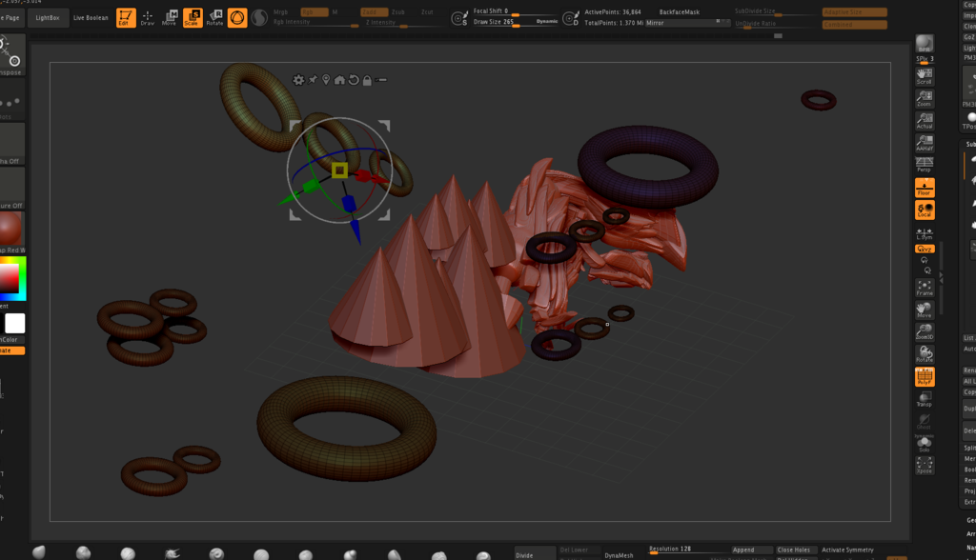
Task: Toggle L.Sym local symmetry
Action: pyautogui.click(x=925, y=233)
